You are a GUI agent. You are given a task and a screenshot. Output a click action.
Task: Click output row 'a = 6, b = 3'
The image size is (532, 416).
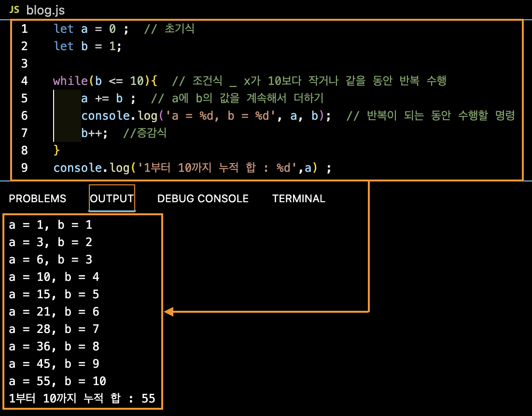[51, 259]
